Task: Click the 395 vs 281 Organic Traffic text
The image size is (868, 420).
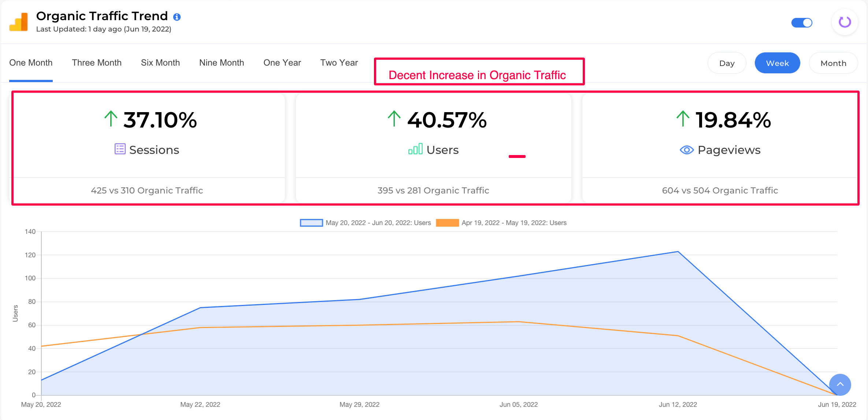Action: pyautogui.click(x=433, y=191)
